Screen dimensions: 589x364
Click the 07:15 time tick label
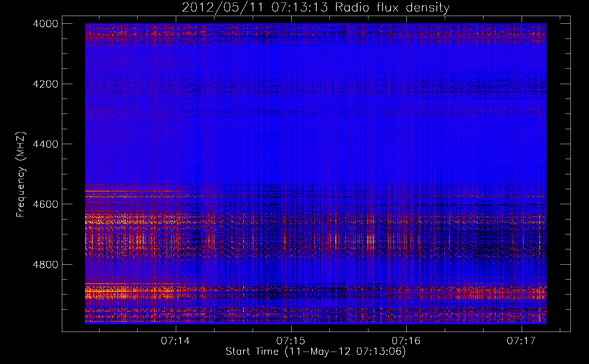pyautogui.click(x=291, y=341)
